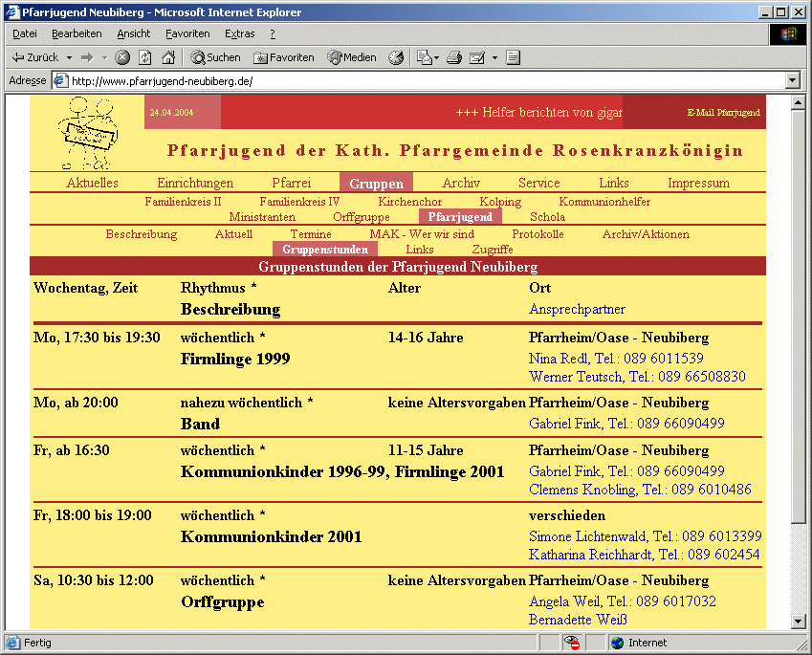Open the Beschreibung subpage link
The height and width of the screenshot is (655, 812).
[x=142, y=234]
